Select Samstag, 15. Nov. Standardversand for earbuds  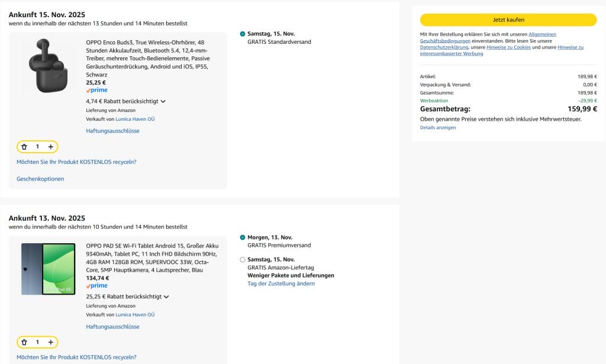pyautogui.click(x=243, y=34)
